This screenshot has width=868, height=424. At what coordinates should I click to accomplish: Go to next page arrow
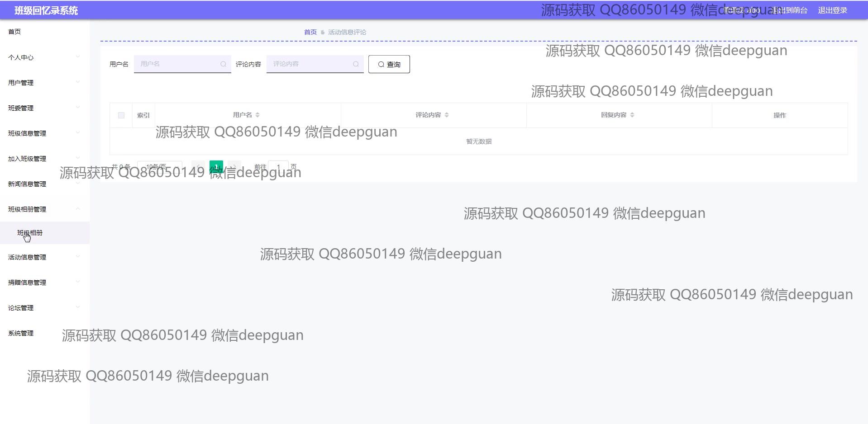(x=234, y=167)
